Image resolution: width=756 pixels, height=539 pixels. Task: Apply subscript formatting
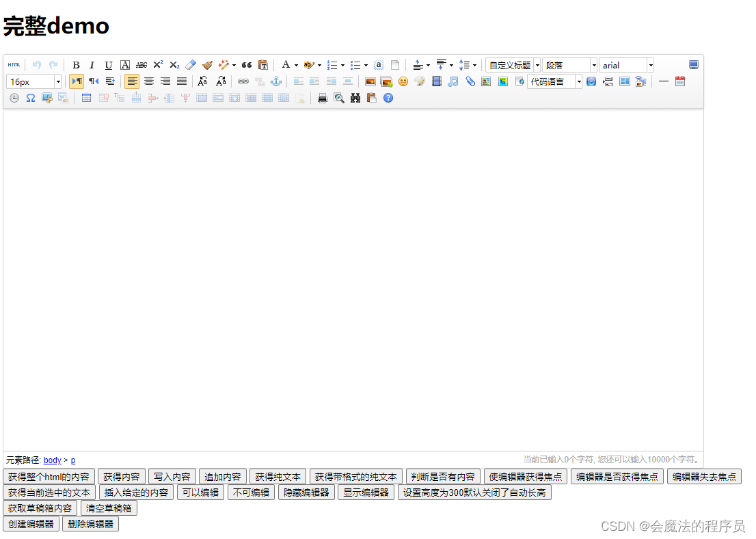point(174,65)
